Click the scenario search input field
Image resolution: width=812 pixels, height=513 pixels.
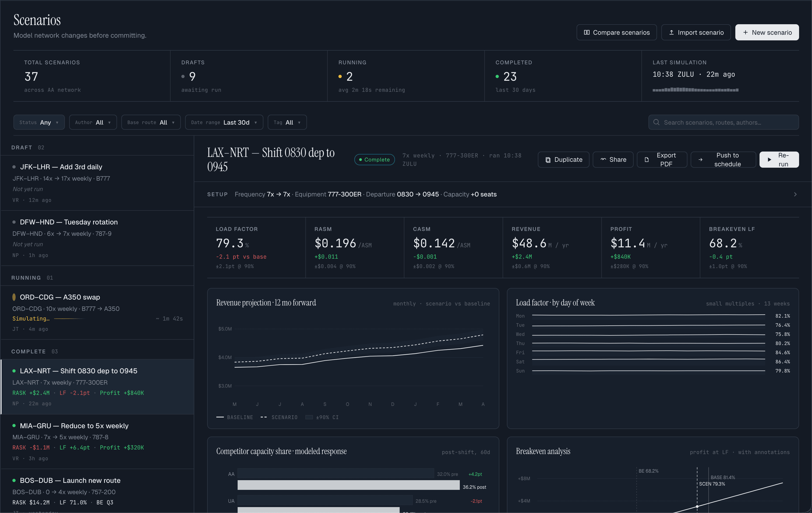(x=724, y=122)
